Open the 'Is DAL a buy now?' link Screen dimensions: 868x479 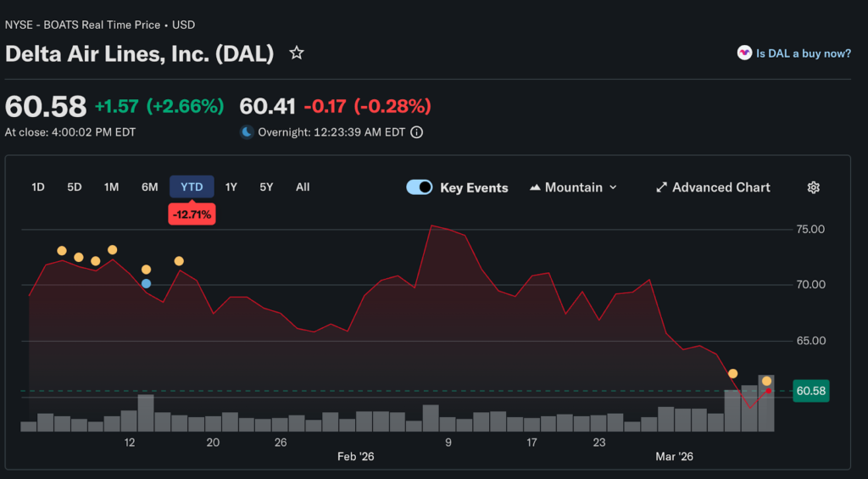click(803, 53)
